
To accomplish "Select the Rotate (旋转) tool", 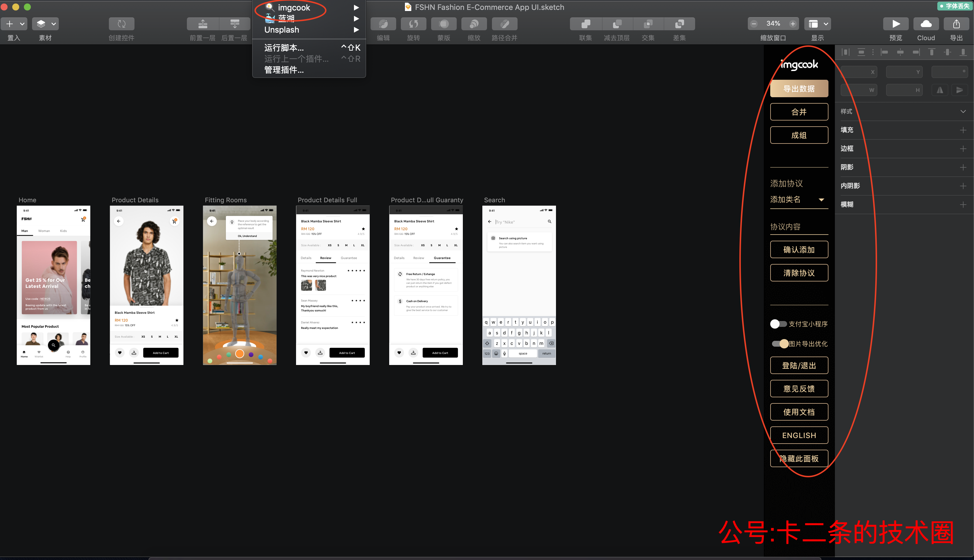I will (x=414, y=24).
